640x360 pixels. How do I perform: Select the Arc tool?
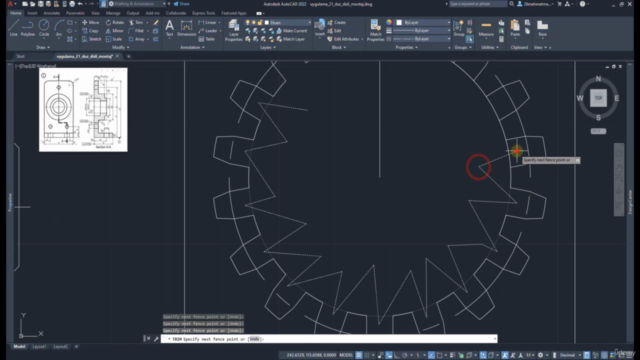click(59, 28)
